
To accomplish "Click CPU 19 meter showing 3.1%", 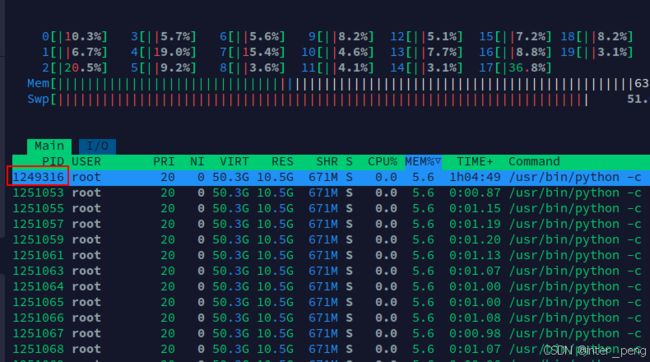I will pyautogui.click(x=597, y=53).
